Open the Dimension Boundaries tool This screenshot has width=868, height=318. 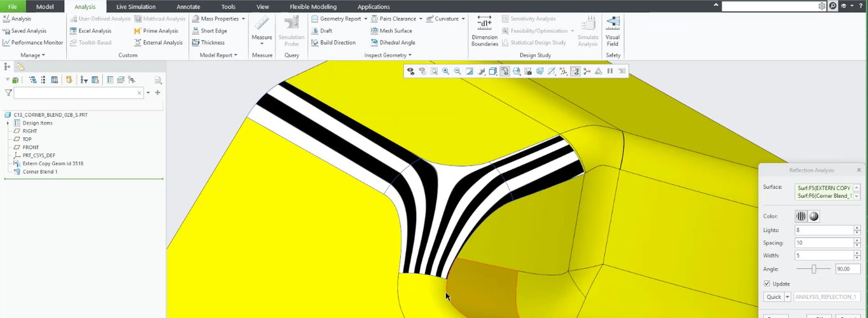(485, 31)
